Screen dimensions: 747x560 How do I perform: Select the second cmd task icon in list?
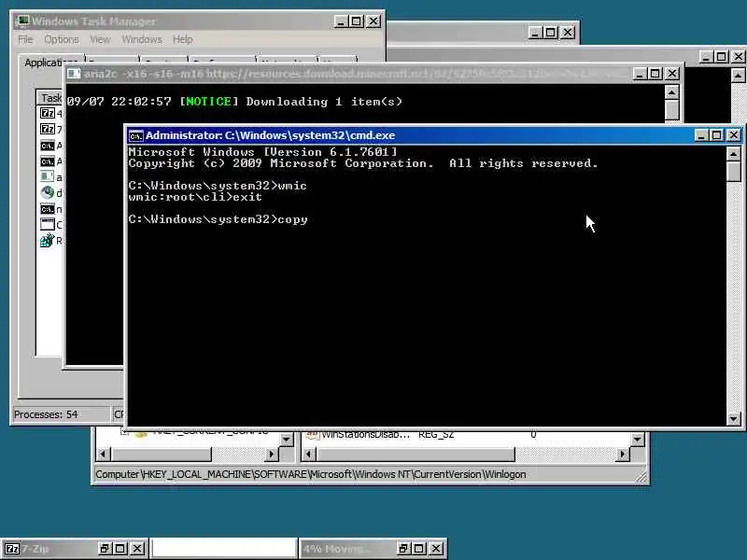pos(48,161)
